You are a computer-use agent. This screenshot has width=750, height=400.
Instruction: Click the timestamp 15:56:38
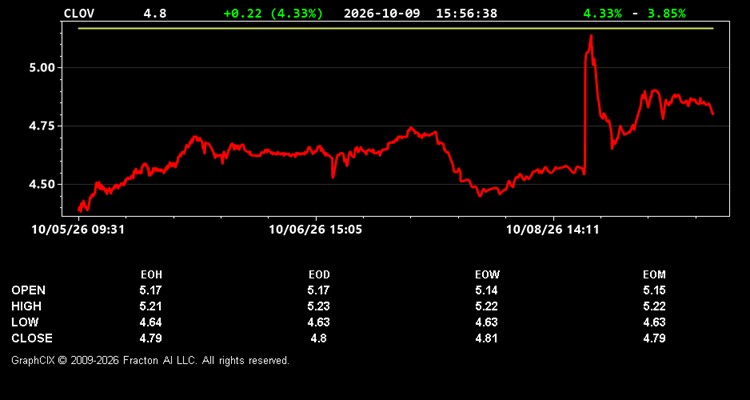466,13
